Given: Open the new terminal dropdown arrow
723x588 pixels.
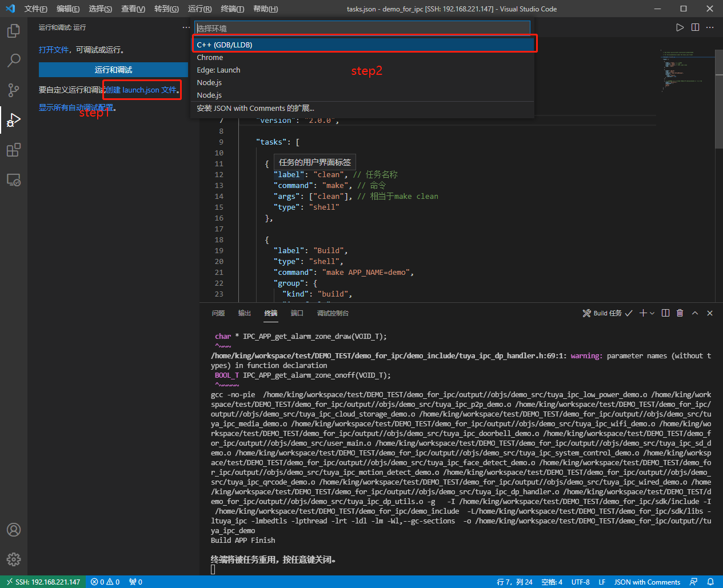Looking at the screenshot, I should pos(652,313).
